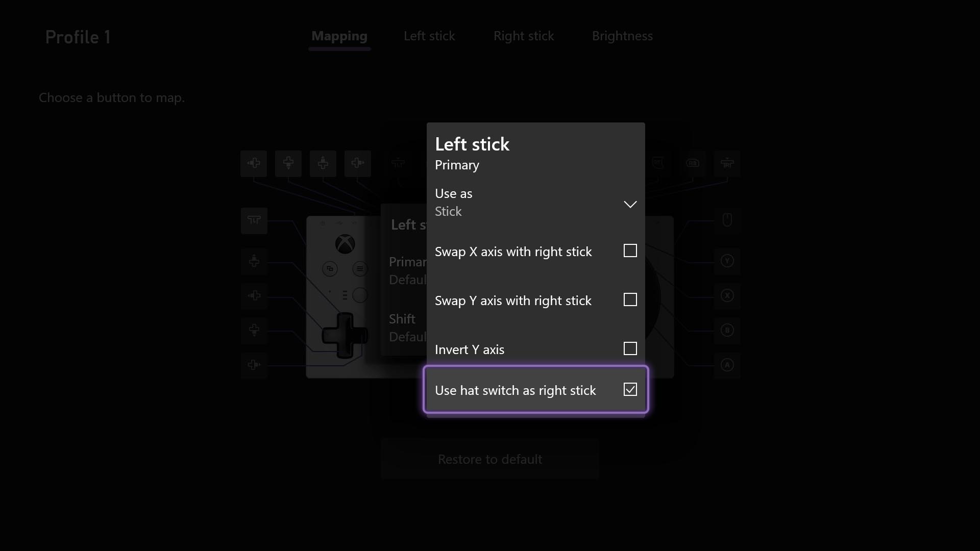The image size is (980, 551).
Task: Select the D-pad precision icon second
Action: click(x=288, y=163)
